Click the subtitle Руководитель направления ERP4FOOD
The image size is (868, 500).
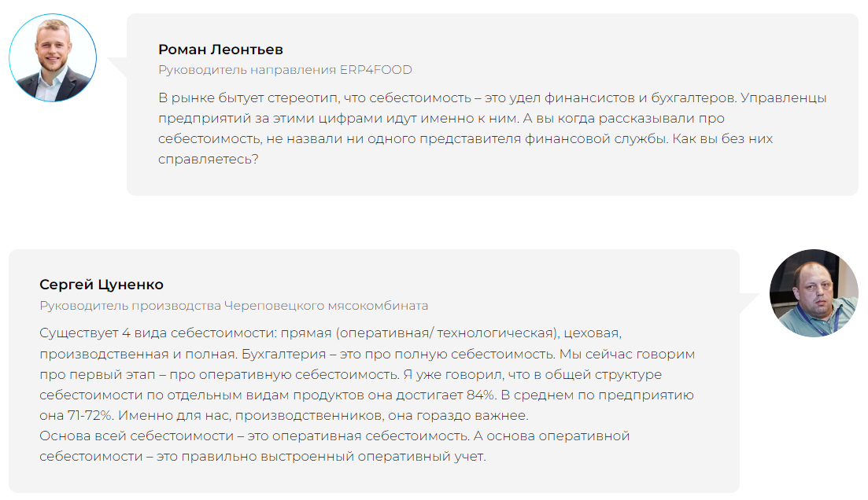[285, 70]
